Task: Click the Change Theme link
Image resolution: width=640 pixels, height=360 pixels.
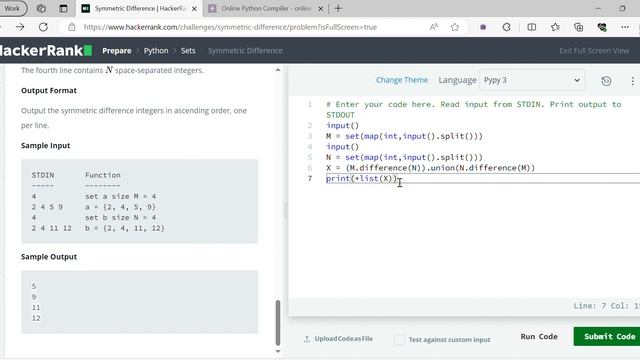Action: (x=402, y=80)
